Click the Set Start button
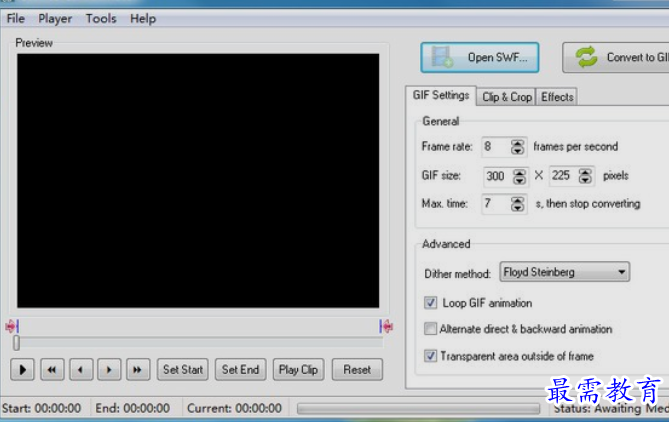The image size is (669, 422). pyautogui.click(x=183, y=370)
